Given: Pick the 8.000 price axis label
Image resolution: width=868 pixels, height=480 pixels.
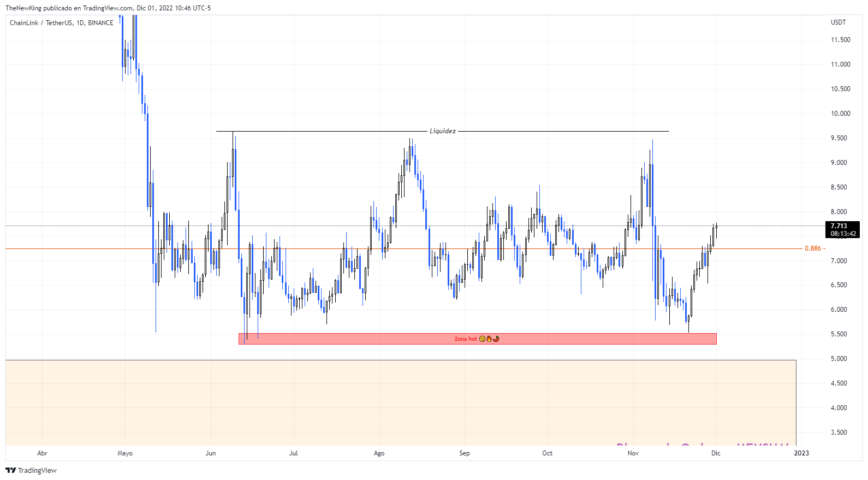Looking at the screenshot, I should click(x=839, y=212).
